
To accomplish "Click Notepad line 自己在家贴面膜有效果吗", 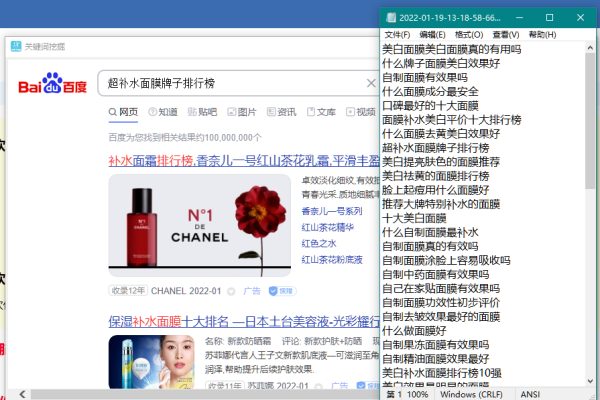I will [x=441, y=288].
